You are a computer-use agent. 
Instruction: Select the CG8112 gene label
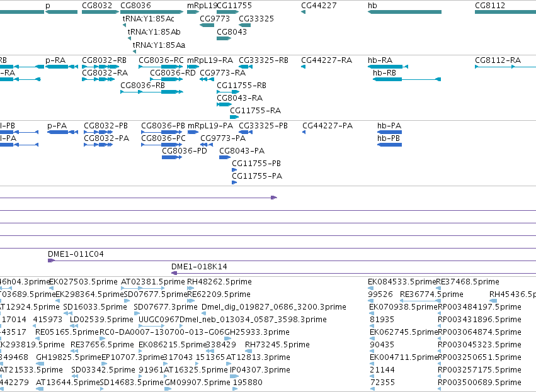coord(490,6)
